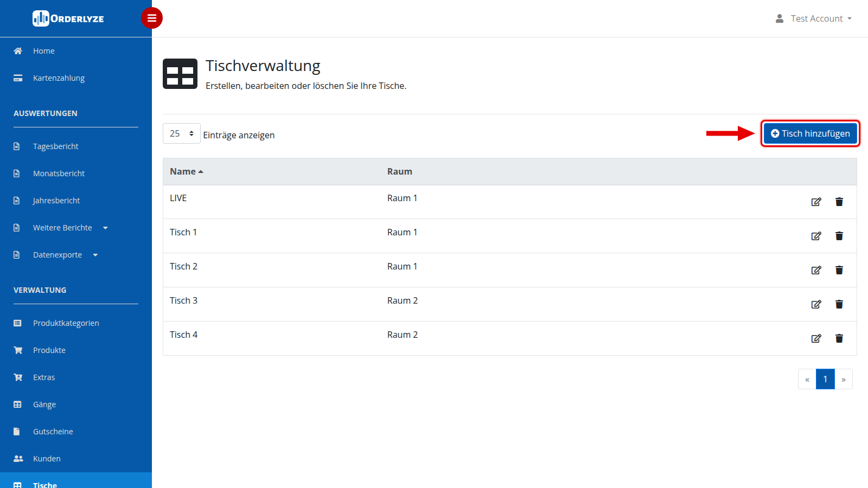Click the Tisch hinzufügen button

[x=810, y=133]
